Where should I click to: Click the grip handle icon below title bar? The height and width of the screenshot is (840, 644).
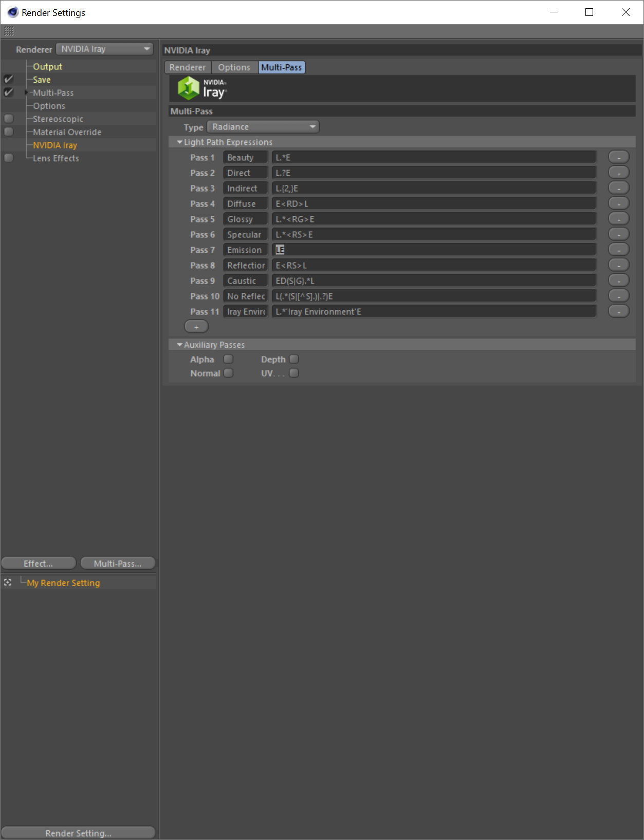click(x=9, y=31)
